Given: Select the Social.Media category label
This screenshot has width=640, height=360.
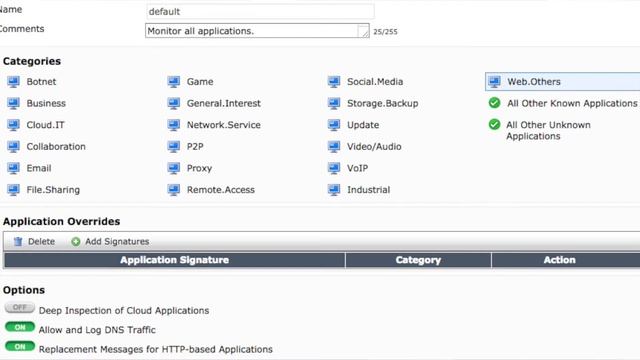Looking at the screenshot, I should [375, 82].
